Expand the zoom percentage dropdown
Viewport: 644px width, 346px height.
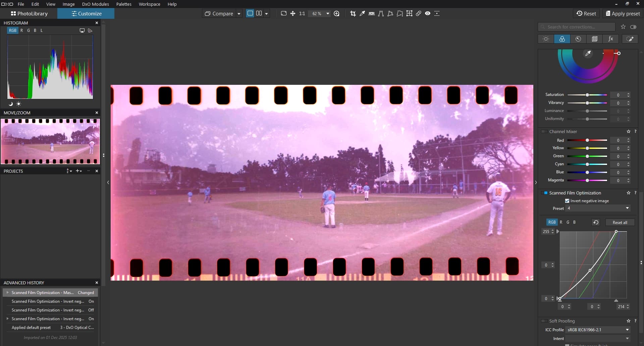328,13
